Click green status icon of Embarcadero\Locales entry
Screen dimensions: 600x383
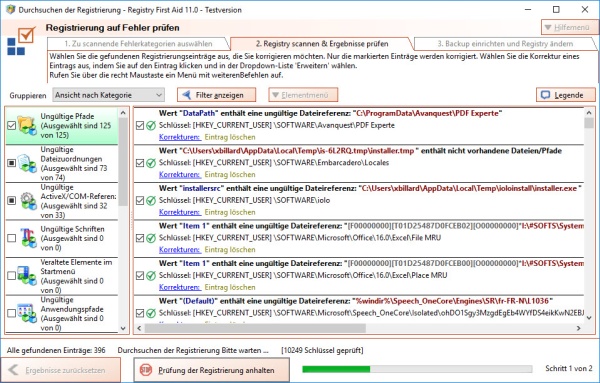(151, 163)
